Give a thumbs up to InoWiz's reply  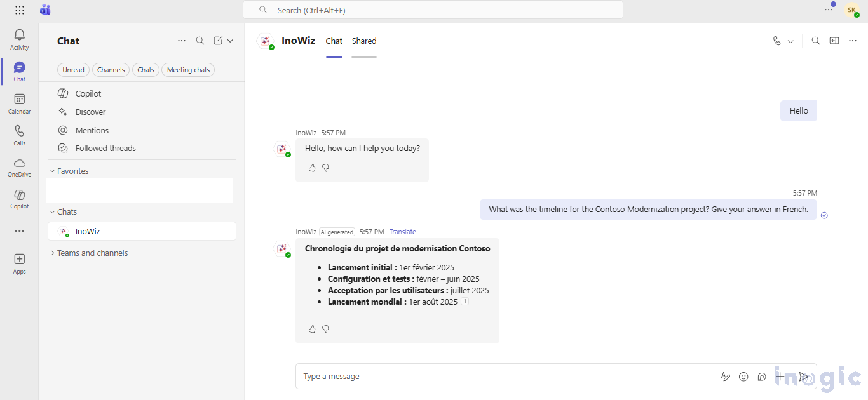[312, 168]
